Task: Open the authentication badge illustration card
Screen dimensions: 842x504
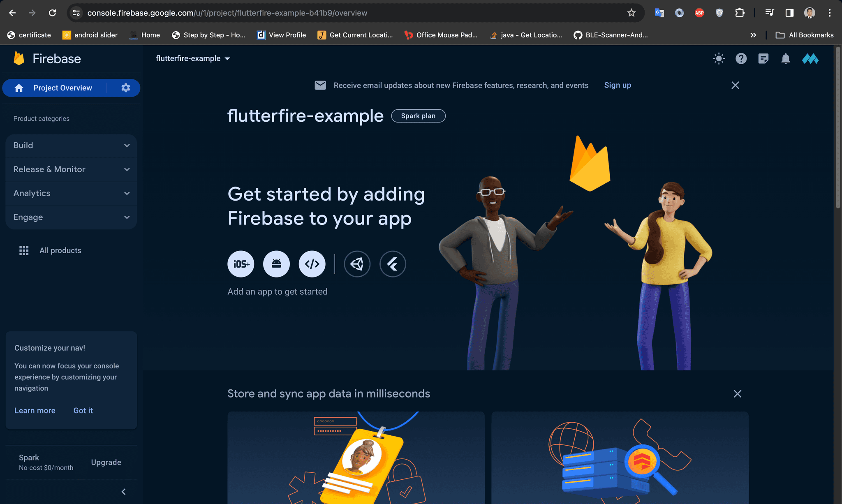Action: click(356, 458)
